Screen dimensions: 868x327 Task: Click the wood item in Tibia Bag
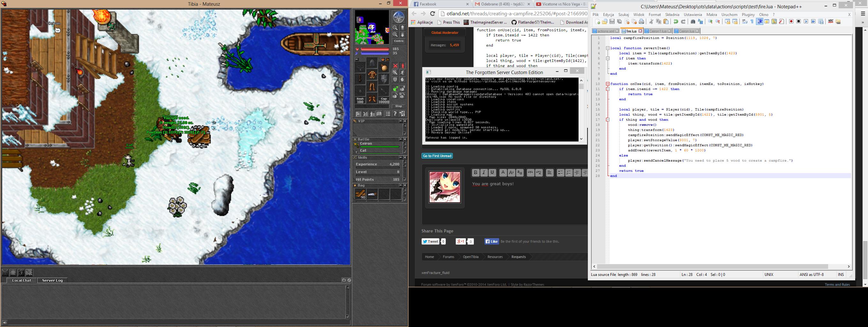[360, 194]
